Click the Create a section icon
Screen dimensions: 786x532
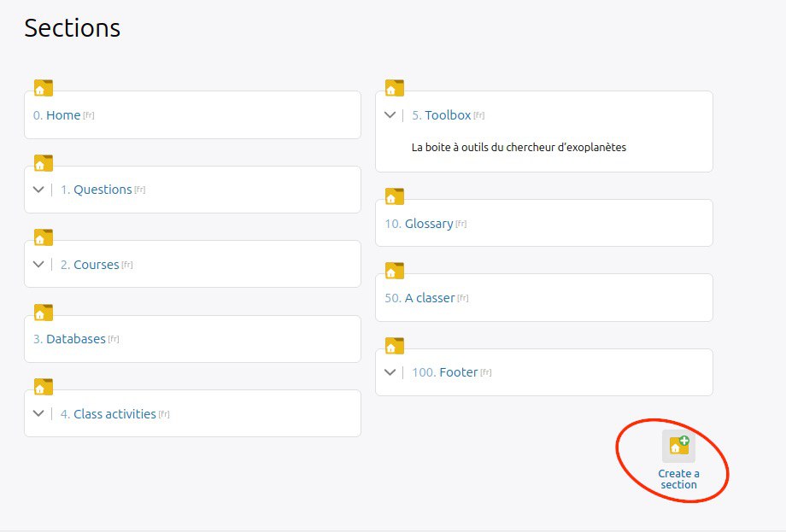tap(678, 446)
